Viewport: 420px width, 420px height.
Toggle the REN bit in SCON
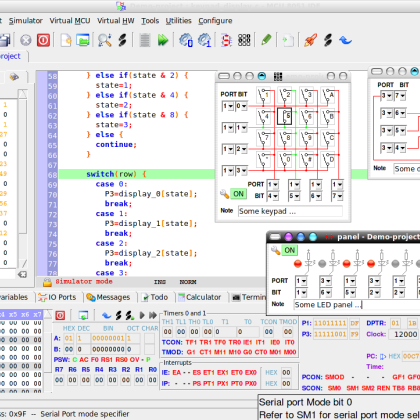[x=382, y=388]
